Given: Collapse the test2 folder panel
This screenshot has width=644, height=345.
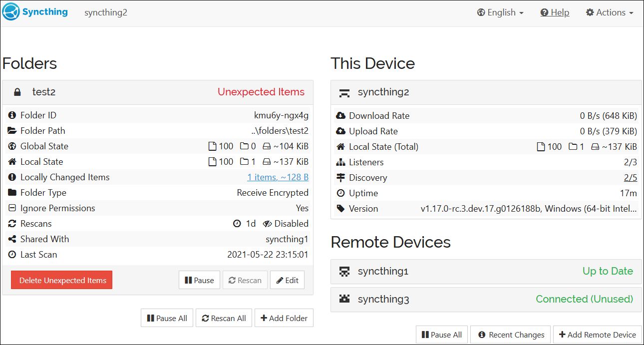Looking at the screenshot, I should tap(44, 92).
